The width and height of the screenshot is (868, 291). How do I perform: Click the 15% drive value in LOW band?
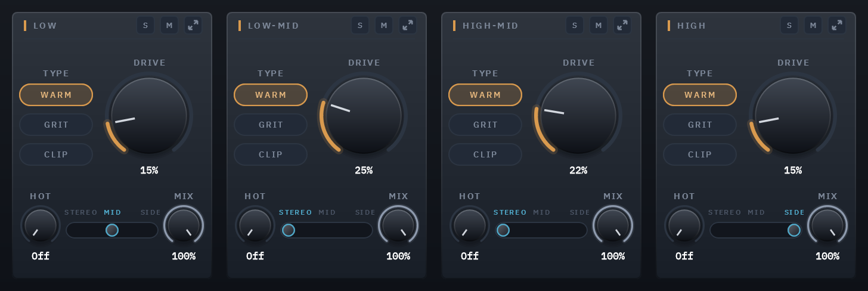(149, 171)
